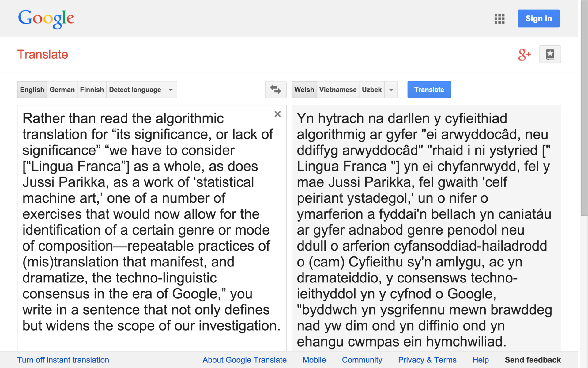Image resolution: width=588 pixels, height=368 pixels.
Task: Select Detect language option
Action: tap(135, 90)
